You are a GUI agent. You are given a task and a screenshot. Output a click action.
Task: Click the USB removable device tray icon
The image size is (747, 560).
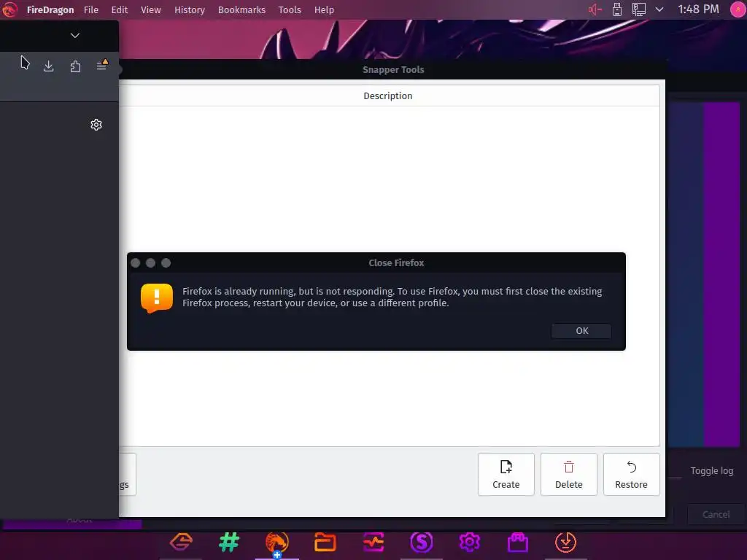tap(617, 9)
